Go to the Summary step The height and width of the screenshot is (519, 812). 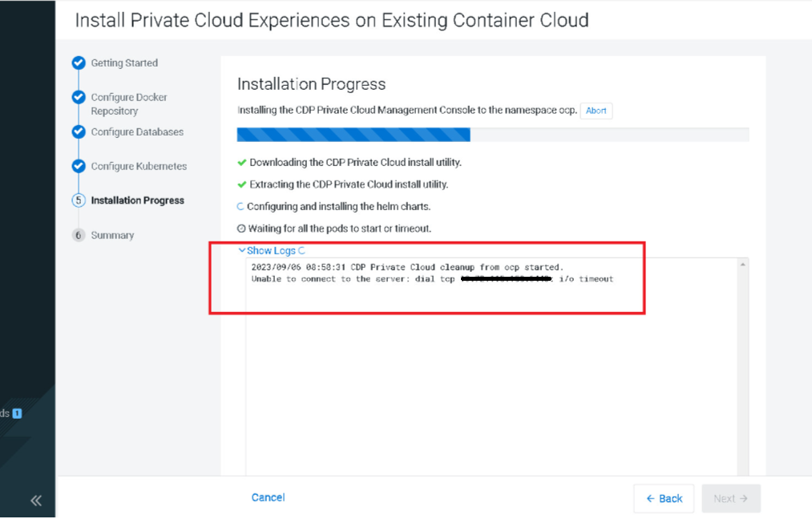coord(112,235)
